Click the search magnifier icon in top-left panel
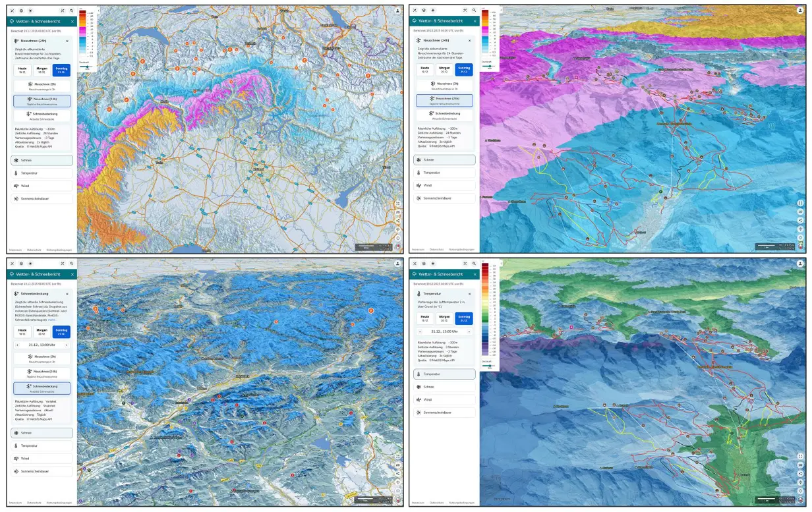 [71, 11]
